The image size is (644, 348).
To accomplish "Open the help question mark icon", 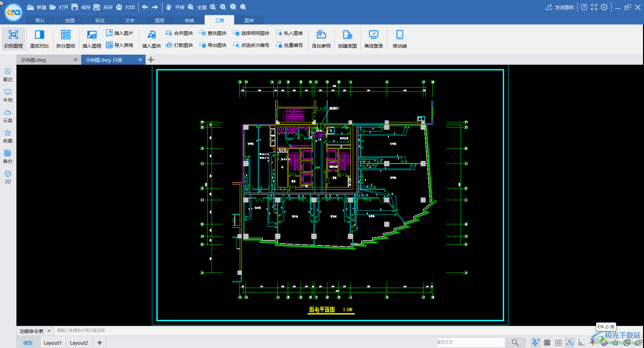I will (584, 7).
